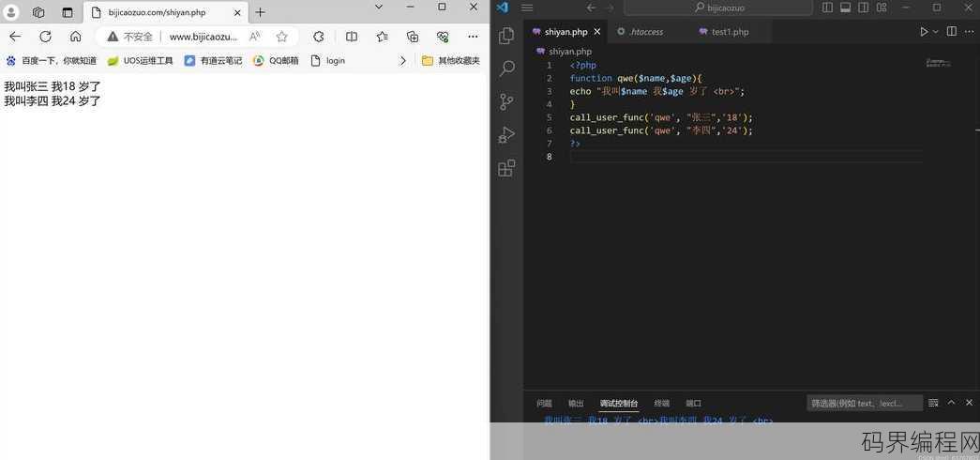This screenshot has height=460, width=980.
Task: Open Edge settings and more menu
Action: [x=474, y=37]
